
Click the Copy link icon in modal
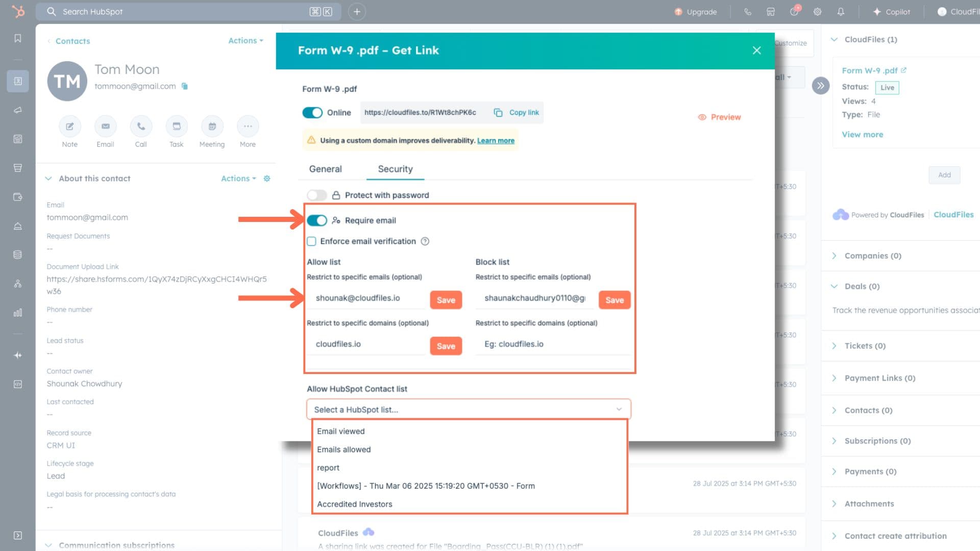tap(498, 113)
